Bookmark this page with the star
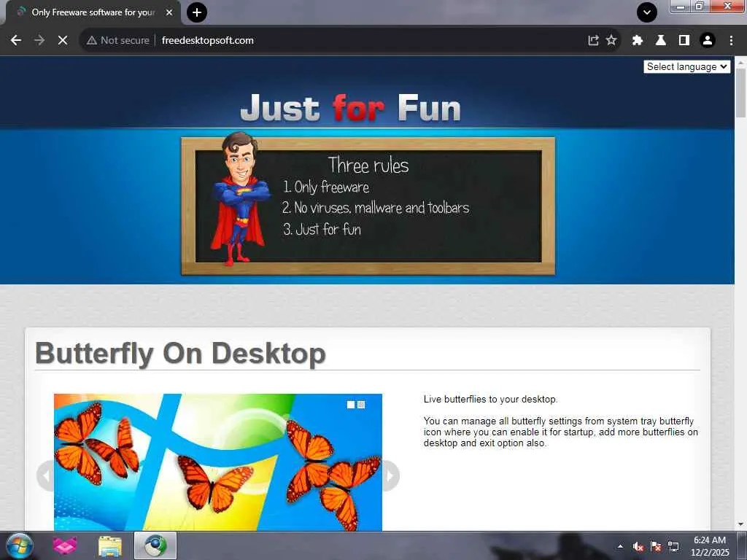Screen dimensions: 747x560 point(611,41)
